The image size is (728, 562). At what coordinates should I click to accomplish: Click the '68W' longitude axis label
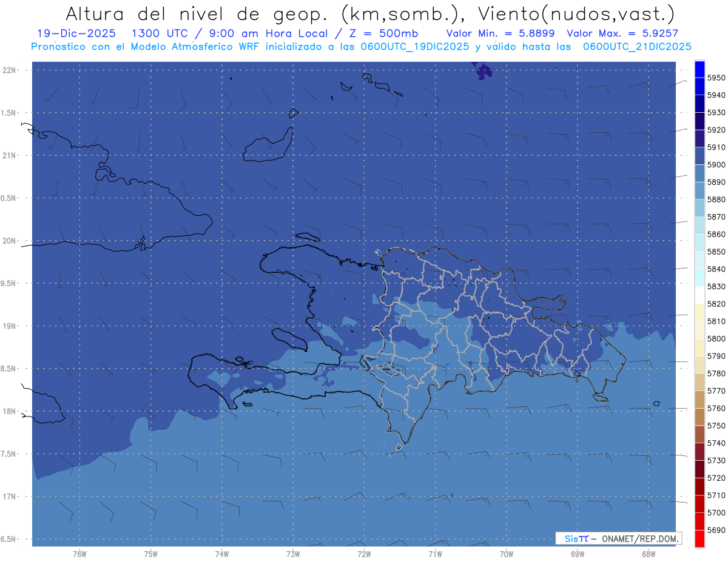(649, 554)
